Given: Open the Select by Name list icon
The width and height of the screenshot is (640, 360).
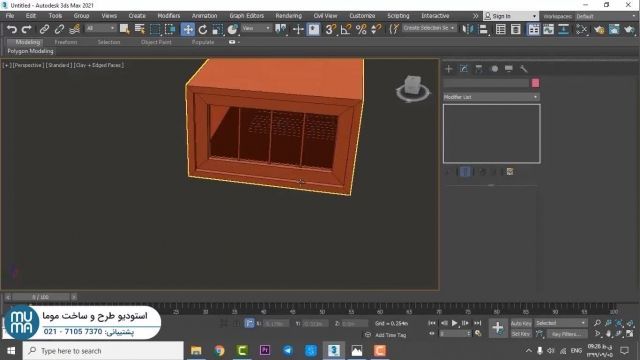Looking at the screenshot, I should (140, 29).
